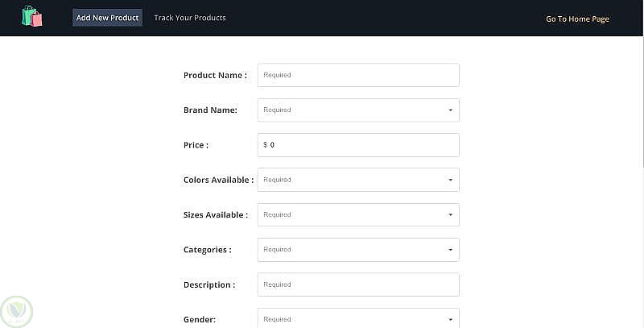Click the Colors Available caret arrow
Image resolution: width=644 pixels, height=328 pixels.
[x=450, y=181]
